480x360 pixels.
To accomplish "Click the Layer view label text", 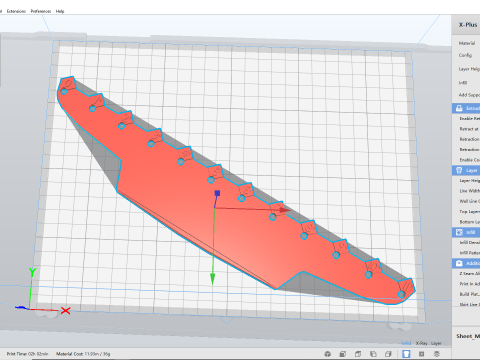I will tap(436, 343).
